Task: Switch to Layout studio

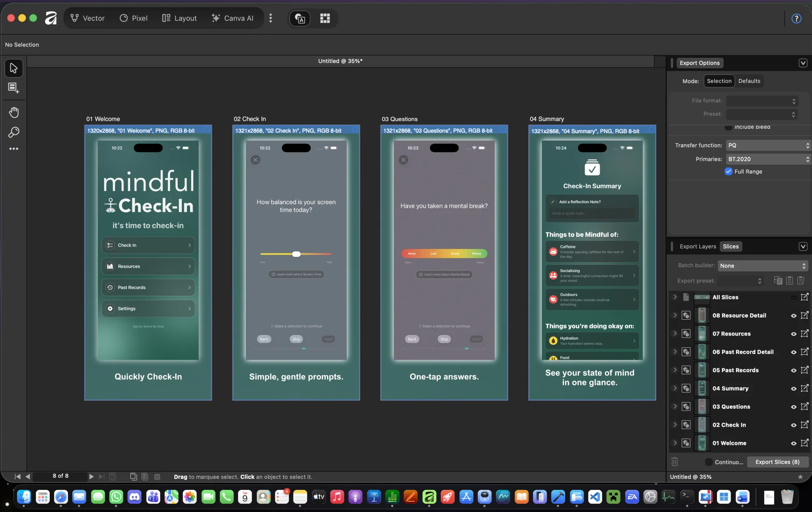Action: pyautogui.click(x=179, y=18)
